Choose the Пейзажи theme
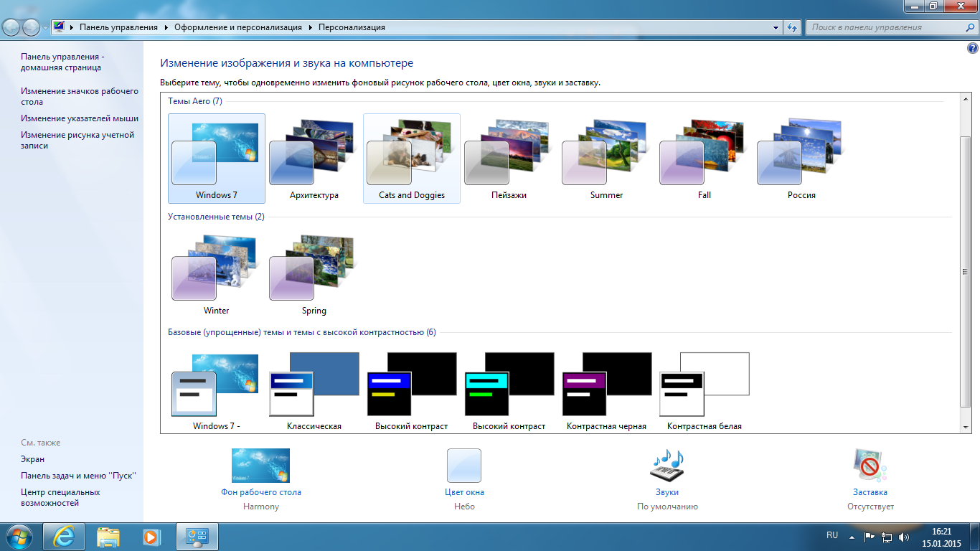The image size is (980, 551). 509,159
